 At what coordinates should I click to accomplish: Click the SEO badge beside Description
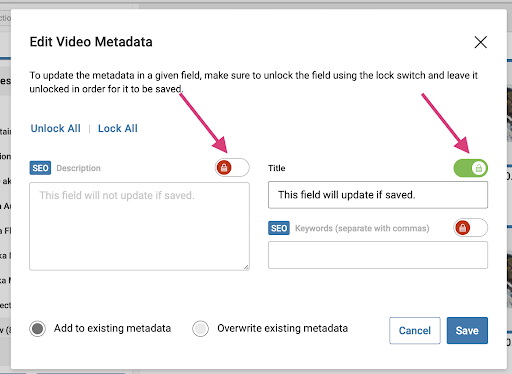40,168
